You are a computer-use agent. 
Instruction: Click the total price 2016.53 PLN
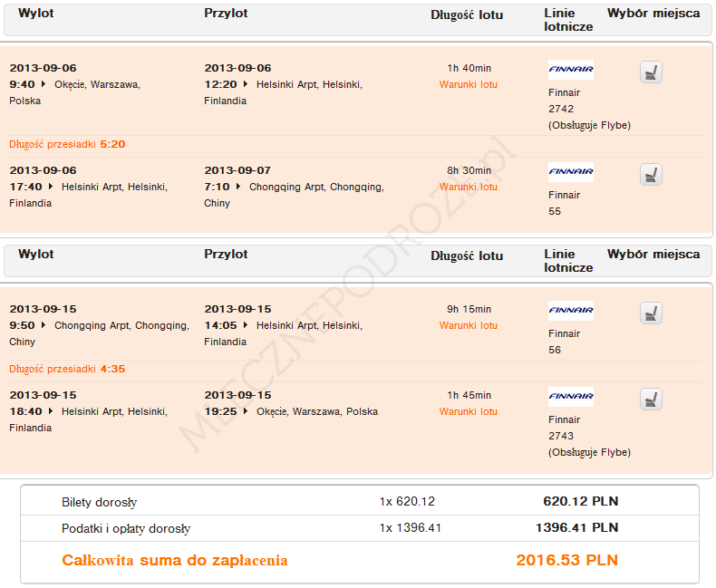[x=566, y=560]
